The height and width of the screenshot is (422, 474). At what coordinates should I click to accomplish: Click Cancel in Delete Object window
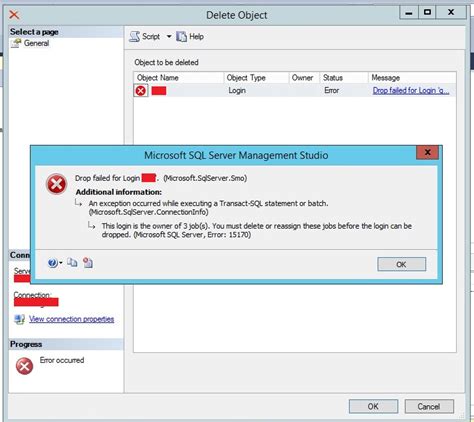tap(429, 406)
